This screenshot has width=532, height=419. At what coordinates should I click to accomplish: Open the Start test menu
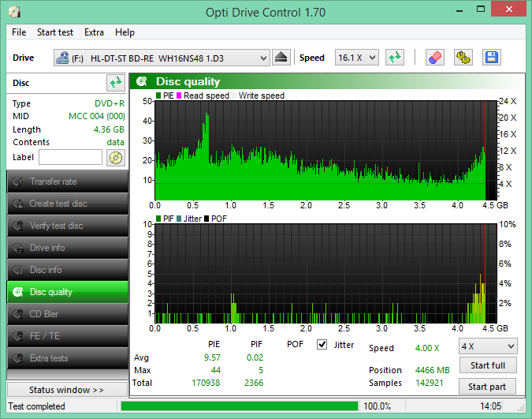pyautogui.click(x=55, y=32)
